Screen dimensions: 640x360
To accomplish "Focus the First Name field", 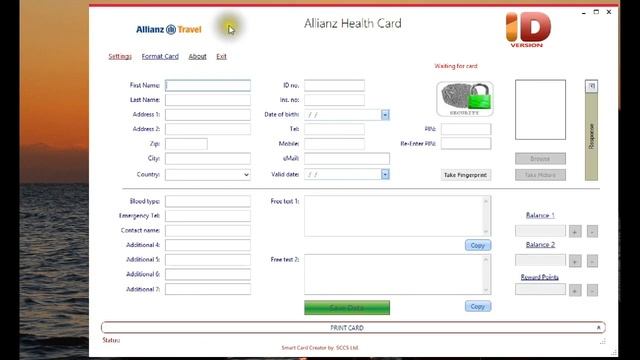I will (208, 85).
